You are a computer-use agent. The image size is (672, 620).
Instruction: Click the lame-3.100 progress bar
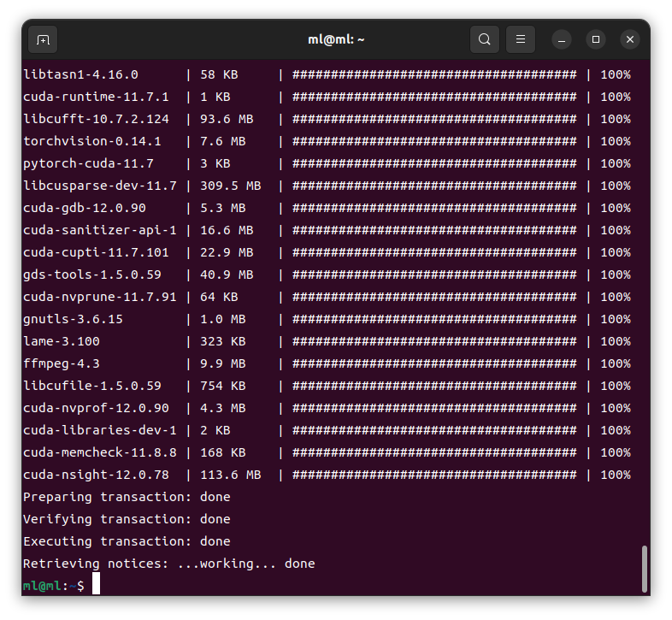click(434, 342)
